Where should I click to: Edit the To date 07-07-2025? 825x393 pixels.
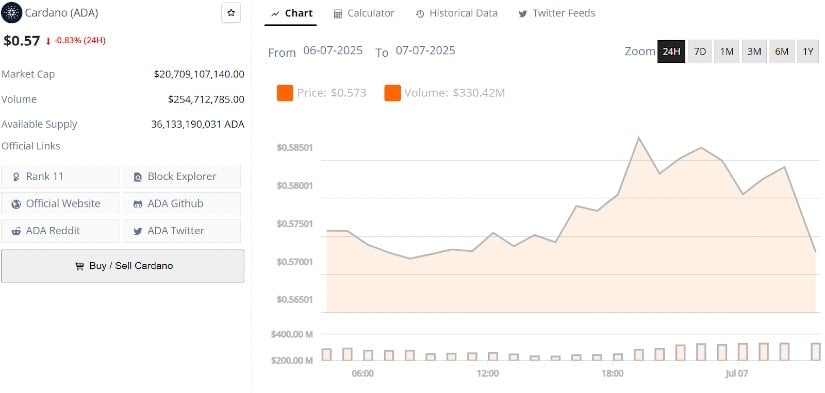coord(426,51)
